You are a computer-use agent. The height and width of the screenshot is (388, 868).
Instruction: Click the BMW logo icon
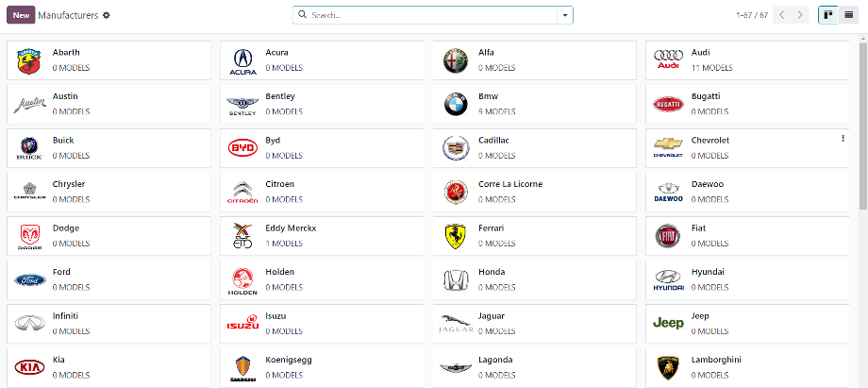455,104
